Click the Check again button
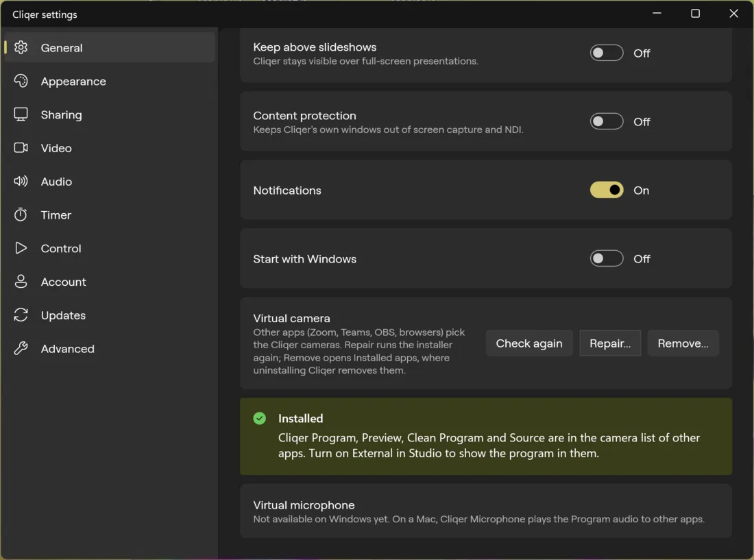 [x=529, y=343]
